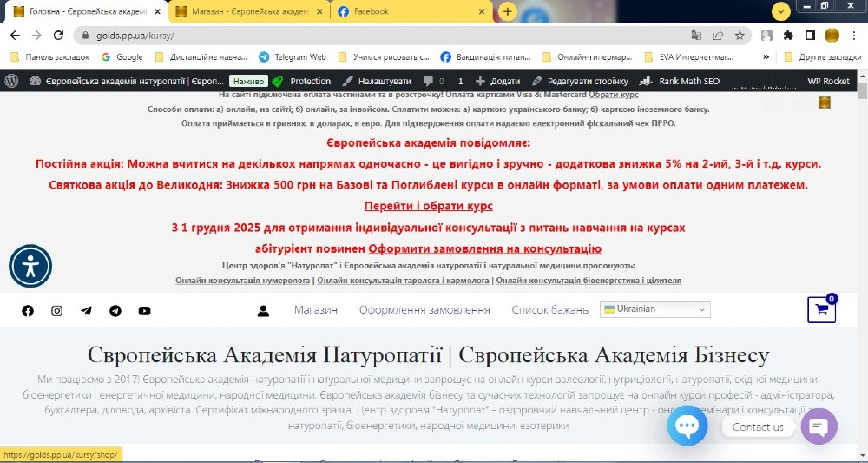Open the site name in admin bar
This screenshot has height=463, width=868.
tap(127, 81)
